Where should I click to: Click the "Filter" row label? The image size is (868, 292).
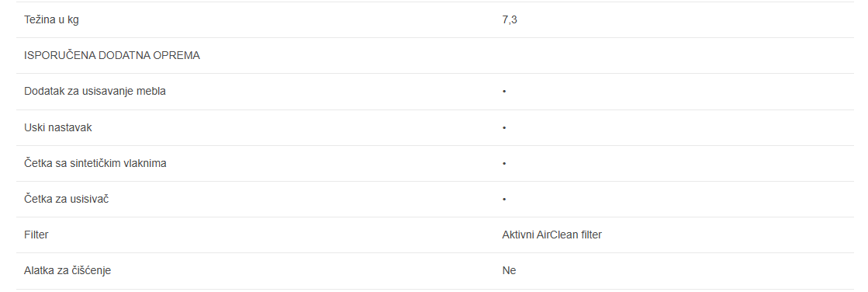coord(36,235)
